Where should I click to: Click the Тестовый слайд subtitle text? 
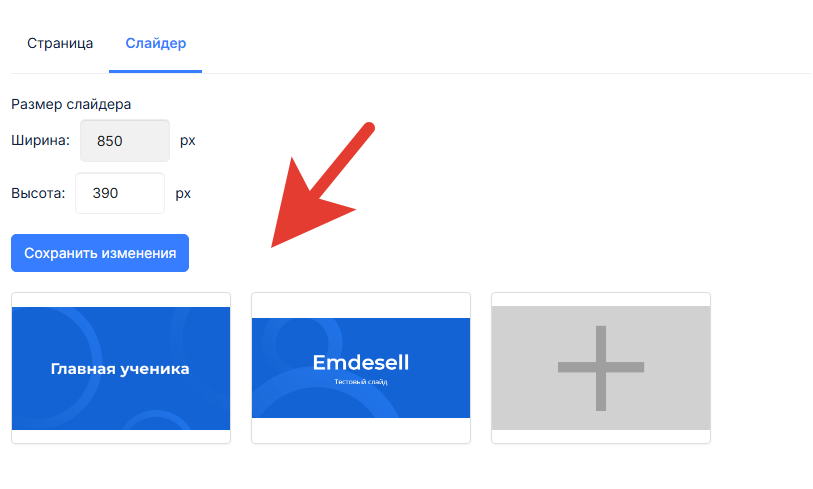361,382
